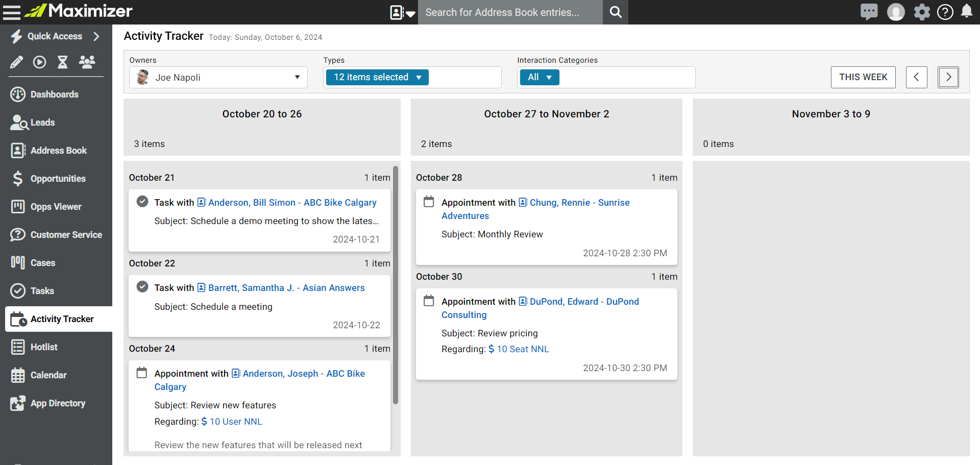Click the Cases sidebar icon
The height and width of the screenshot is (465, 980).
tap(18, 263)
